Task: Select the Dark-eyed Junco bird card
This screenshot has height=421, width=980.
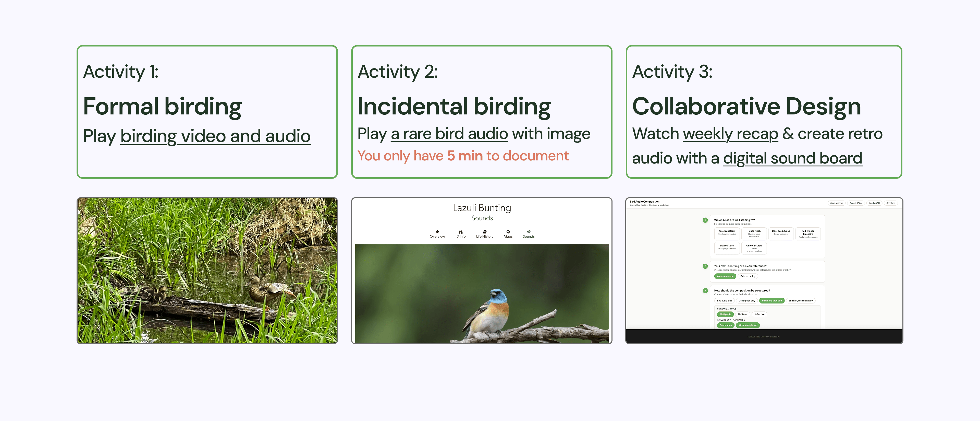Action: (x=781, y=234)
